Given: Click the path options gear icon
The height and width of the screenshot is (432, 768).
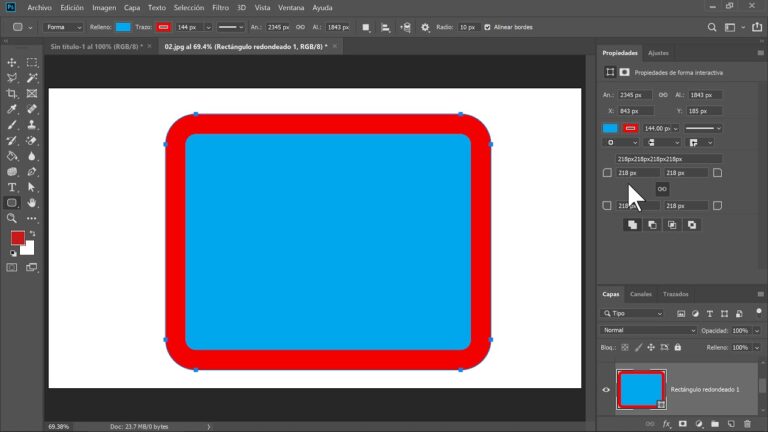Looking at the screenshot, I should [x=425, y=27].
